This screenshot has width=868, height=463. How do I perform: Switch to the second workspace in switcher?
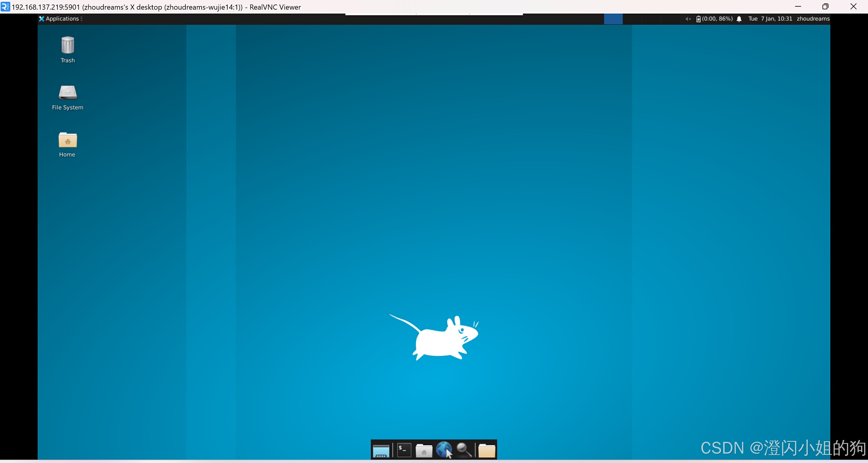pos(632,19)
